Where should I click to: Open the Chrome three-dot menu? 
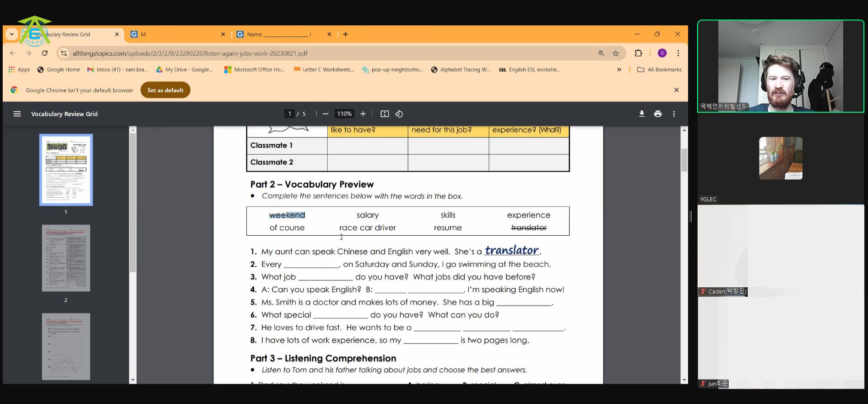(x=678, y=53)
